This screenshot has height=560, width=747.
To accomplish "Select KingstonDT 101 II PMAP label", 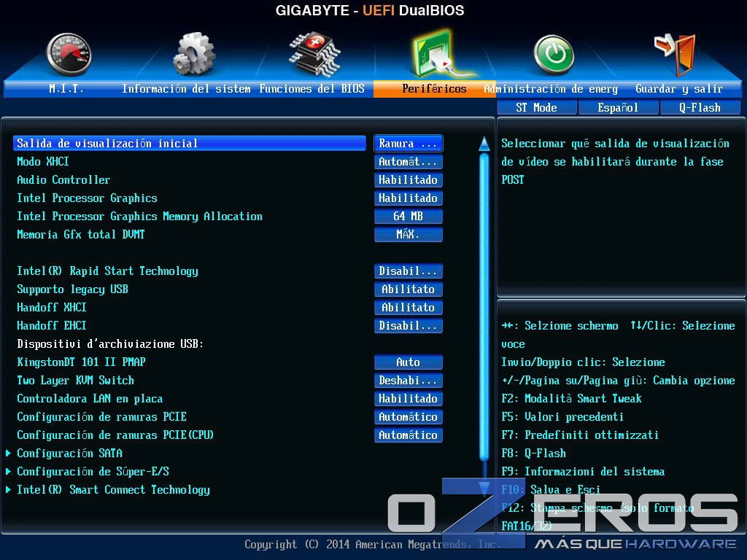I will click(81, 362).
